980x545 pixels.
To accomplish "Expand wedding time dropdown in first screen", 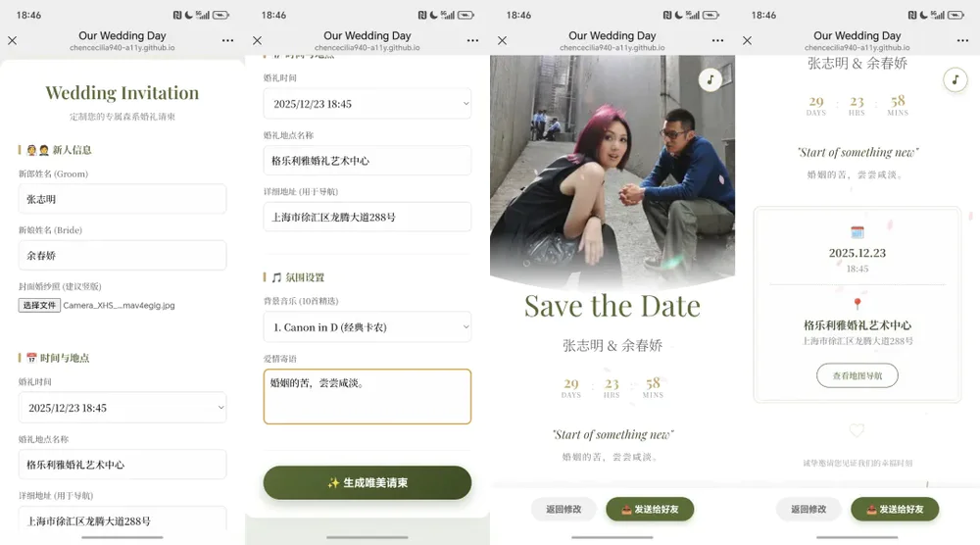I will [122, 408].
